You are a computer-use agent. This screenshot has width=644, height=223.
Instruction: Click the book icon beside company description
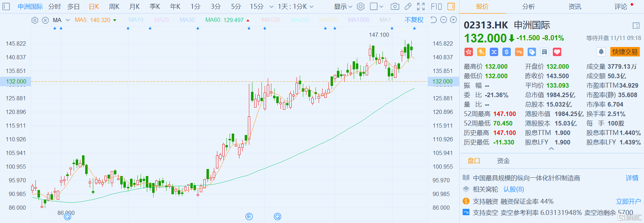pyautogui.click(x=466, y=178)
